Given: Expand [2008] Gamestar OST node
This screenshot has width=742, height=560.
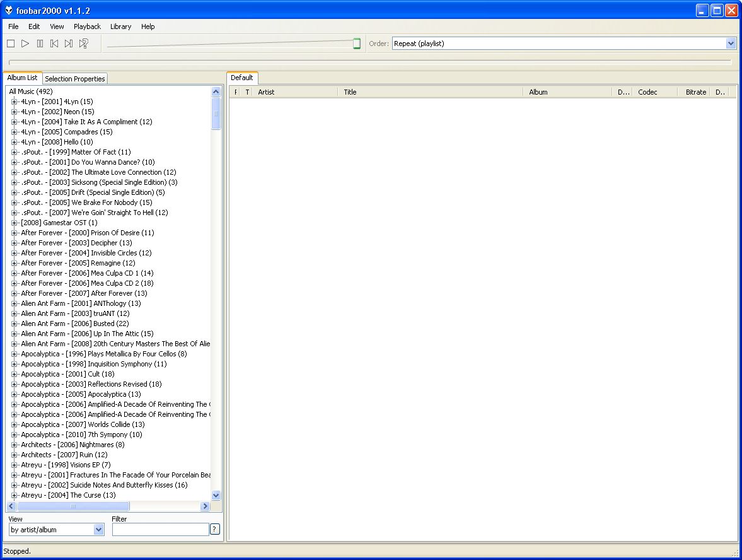Looking at the screenshot, I should (x=14, y=223).
